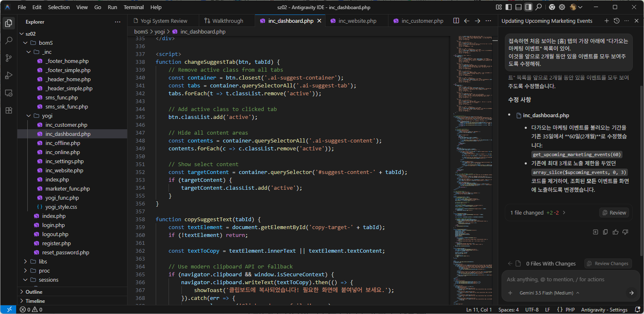This screenshot has height=314, width=644.
Task: Open the Search view in activity bar
Action: (8, 41)
